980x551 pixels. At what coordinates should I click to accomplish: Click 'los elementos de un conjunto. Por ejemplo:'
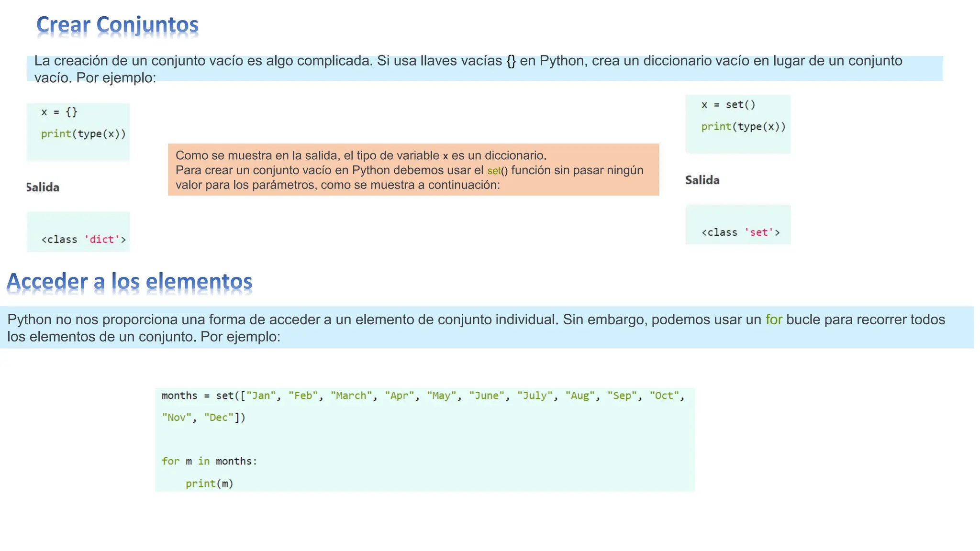point(144,337)
